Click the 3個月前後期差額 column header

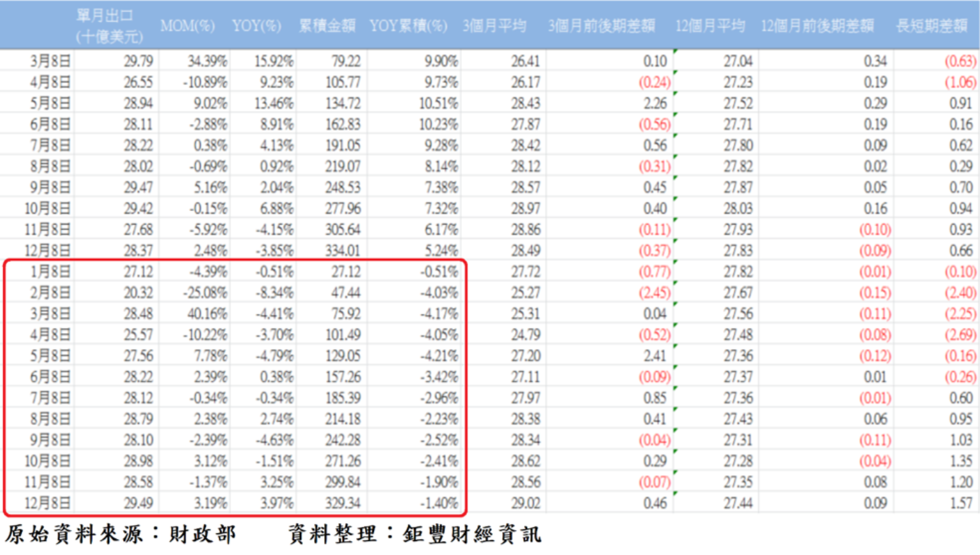pos(601,26)
